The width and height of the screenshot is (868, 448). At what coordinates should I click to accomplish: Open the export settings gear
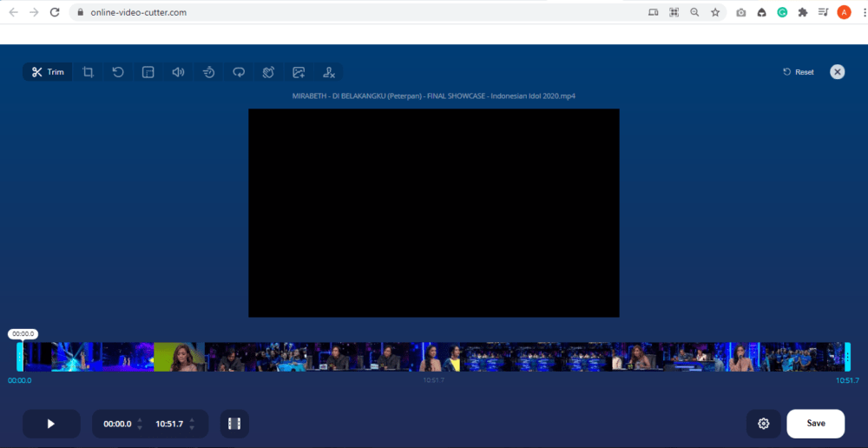tap(763, 424)
